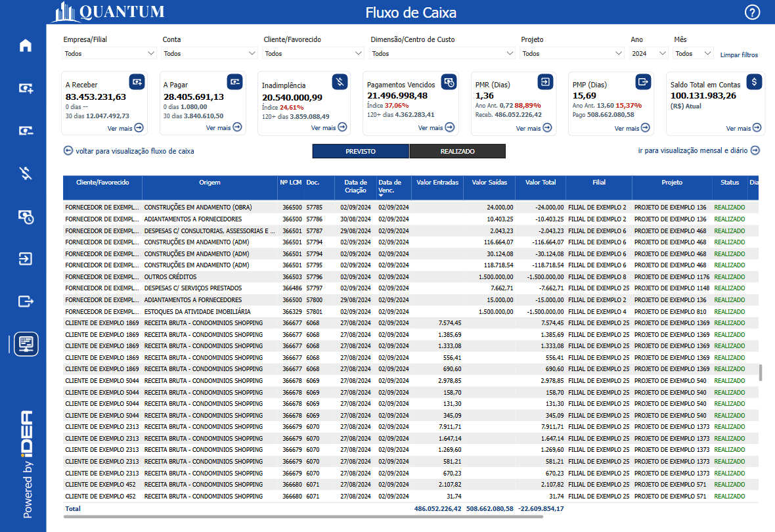Screen dimensions: 775x532
Task: Open the help question mark icon
Action: (752, 12)
